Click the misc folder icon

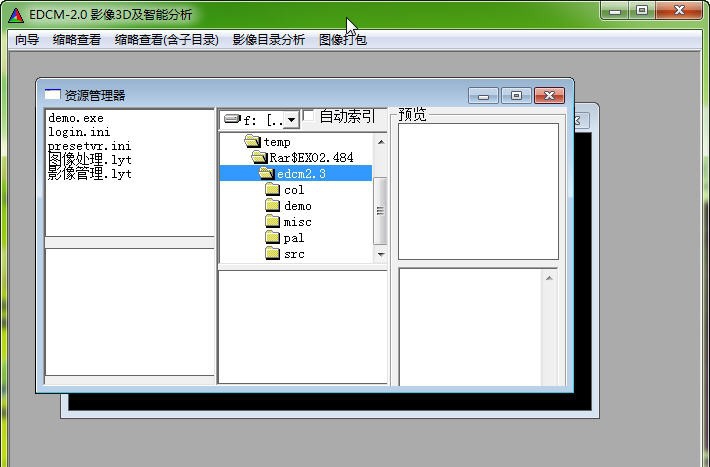[x=272, y=221]
